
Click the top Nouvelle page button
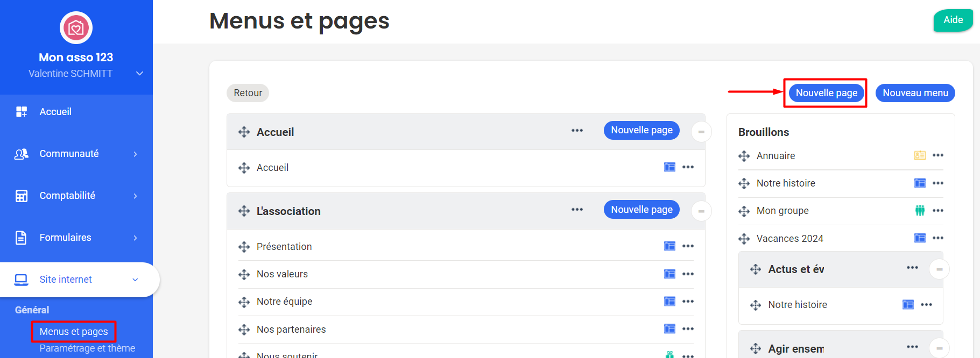tap(826, 93)
